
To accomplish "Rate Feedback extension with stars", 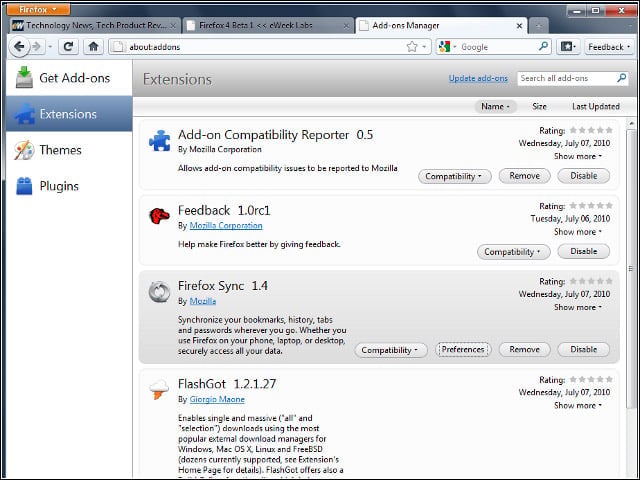I will (591, 206).
